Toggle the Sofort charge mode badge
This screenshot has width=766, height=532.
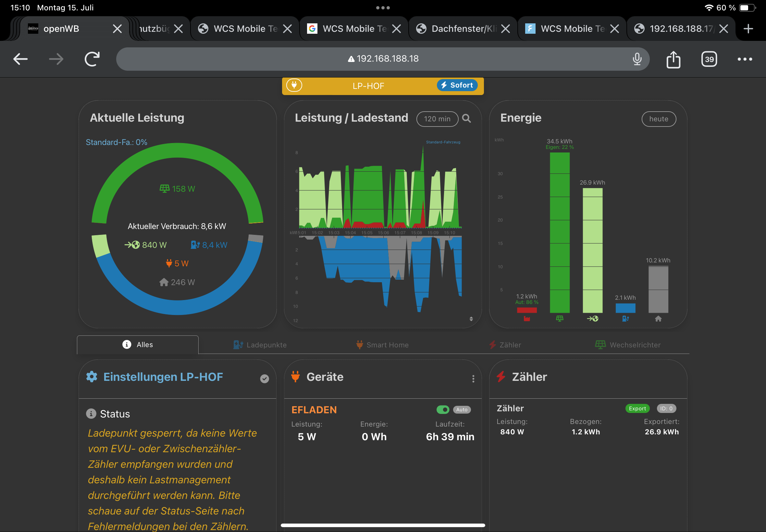[x=457, y=85]
